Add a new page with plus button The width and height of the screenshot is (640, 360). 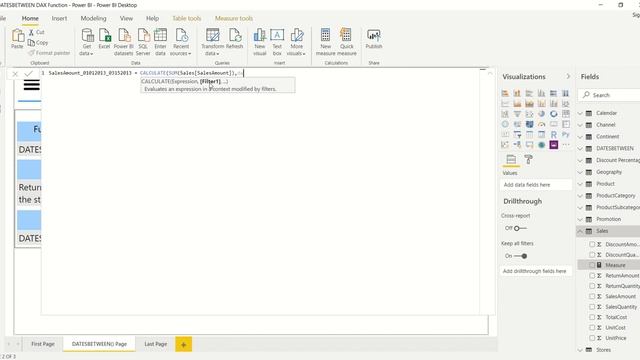point(184,344)
